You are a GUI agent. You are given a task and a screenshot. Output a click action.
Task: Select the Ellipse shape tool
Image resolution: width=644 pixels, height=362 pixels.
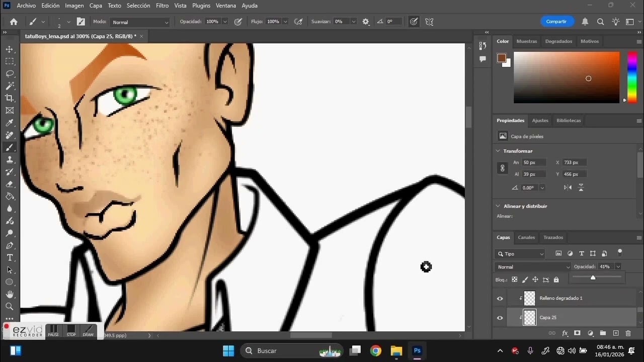point(10,282)
